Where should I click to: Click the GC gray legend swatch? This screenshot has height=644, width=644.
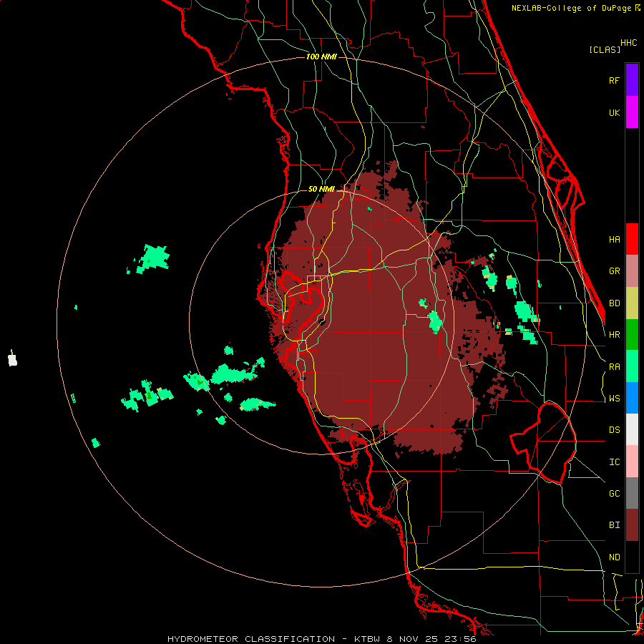(x=632, y=493)
